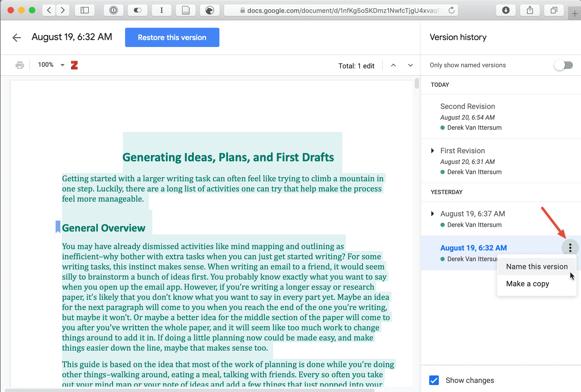Viewport: 581px width, 392px height.
Task: Show all Safari tabs overview
Action: point(554,10)
